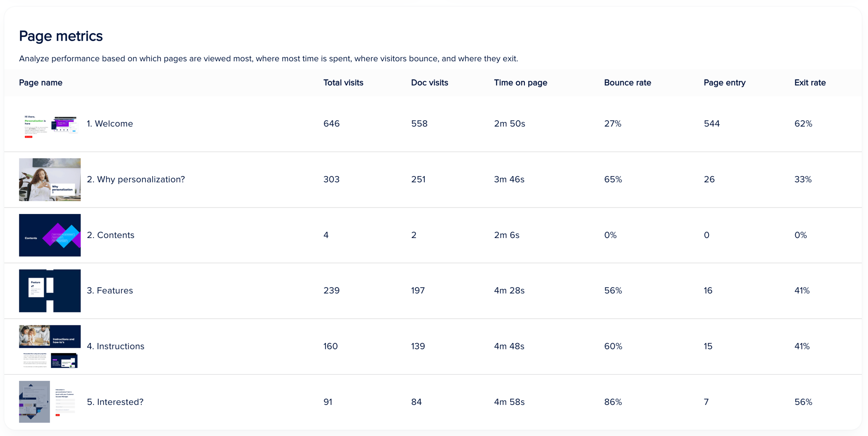Sort the table by Doc visits
The width and height of the screenshot is (868, 436).
(429, 82)
